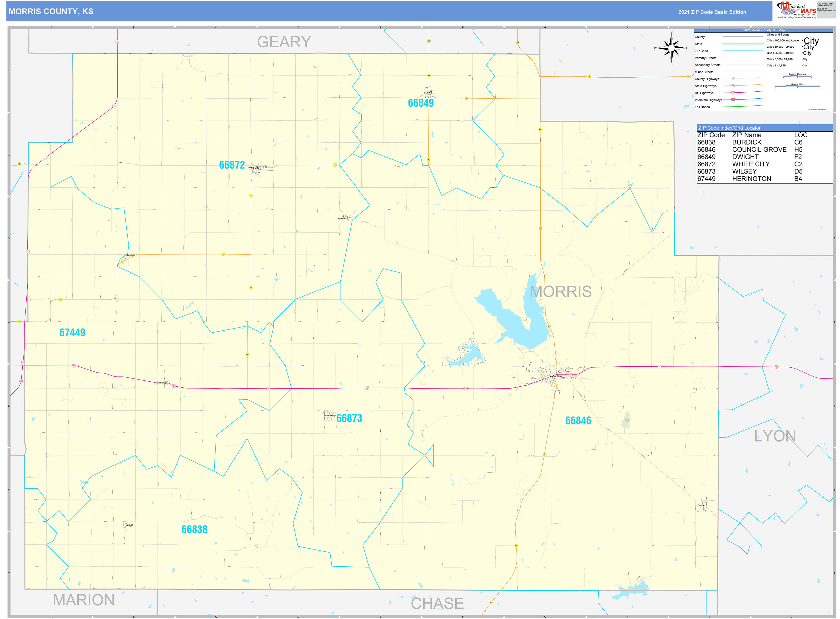The image size is (840, 619).
Task: Click the Interstate Highways shield symbol in the legend
Action: pyautogui.click(x=734, y=100)
